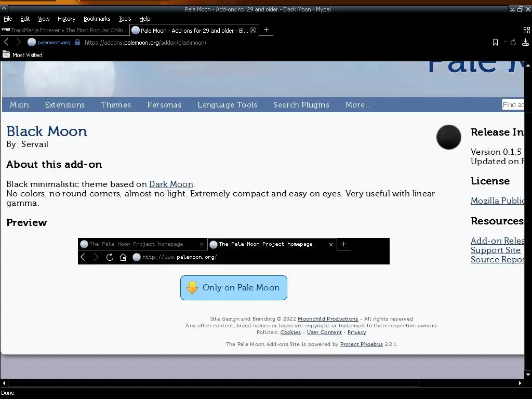Click the horizontal scrollbar left arrow
The image size is (532, 399).
[4, 383]
